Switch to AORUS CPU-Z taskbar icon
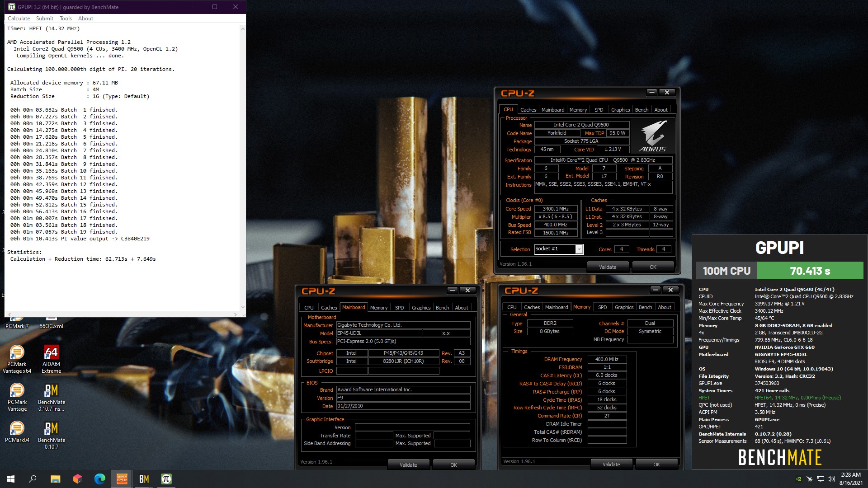Screen dimensions: 868x488 [122, 479]
